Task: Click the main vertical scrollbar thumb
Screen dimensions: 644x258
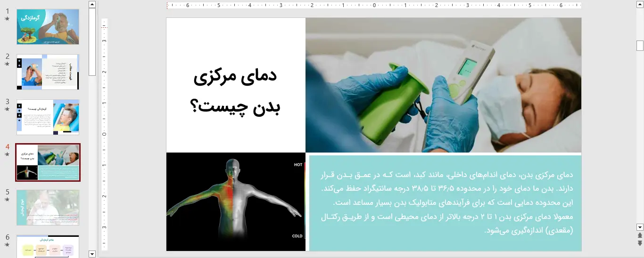Action: click(x=640, y=46)
